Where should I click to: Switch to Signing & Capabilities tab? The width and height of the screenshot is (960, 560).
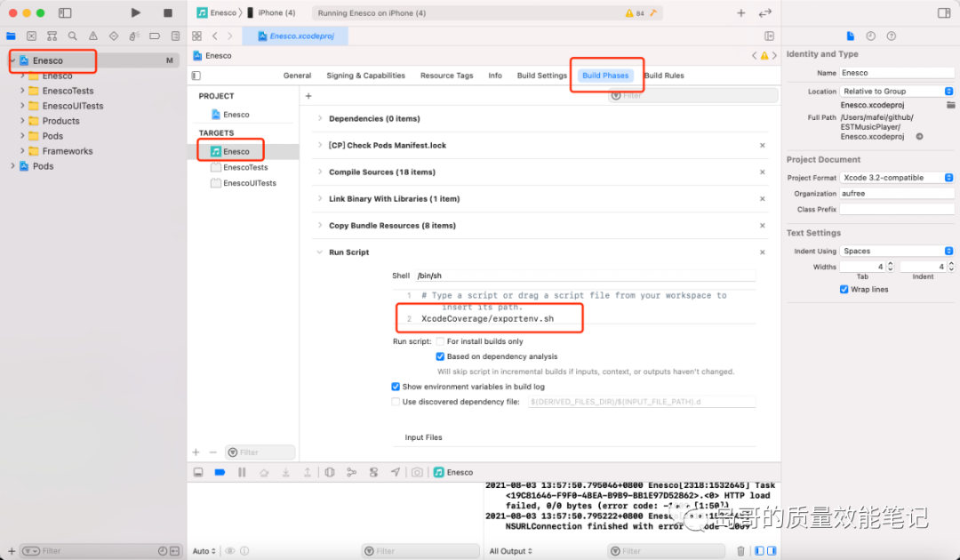pyautogui.click(x=365, y=76)
